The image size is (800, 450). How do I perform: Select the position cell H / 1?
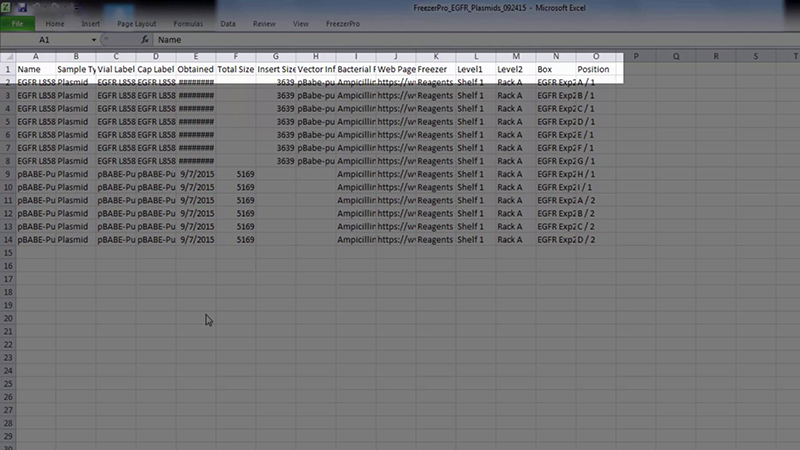pyautogui.click(x=596, y=174)
